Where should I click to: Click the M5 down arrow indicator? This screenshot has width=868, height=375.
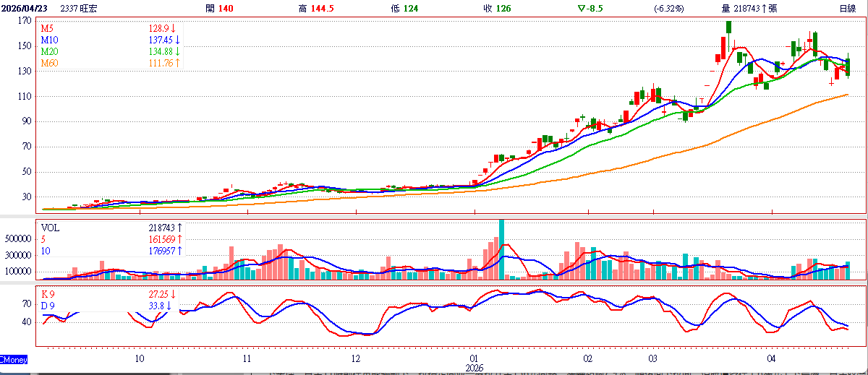tap(174, 27)
